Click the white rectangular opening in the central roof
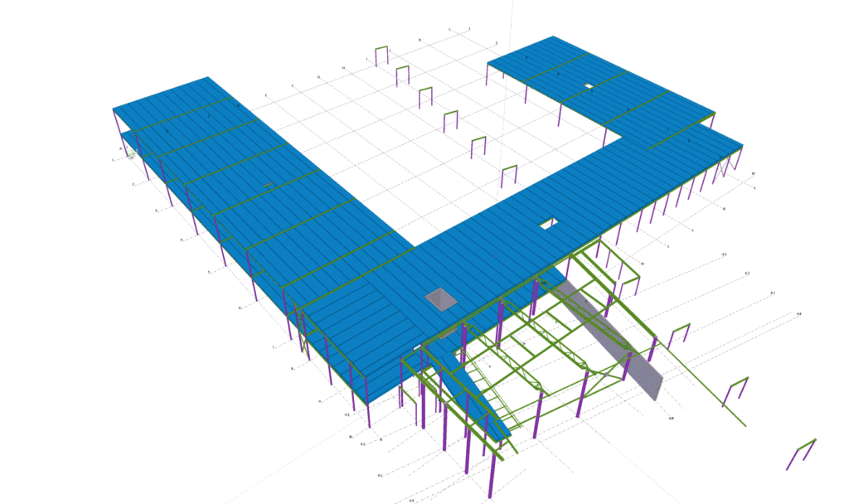 click(548, 223)
